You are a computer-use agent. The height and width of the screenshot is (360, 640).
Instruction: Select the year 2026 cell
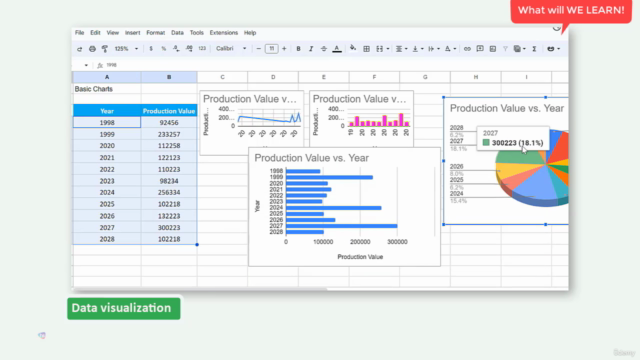click(107, 216)
